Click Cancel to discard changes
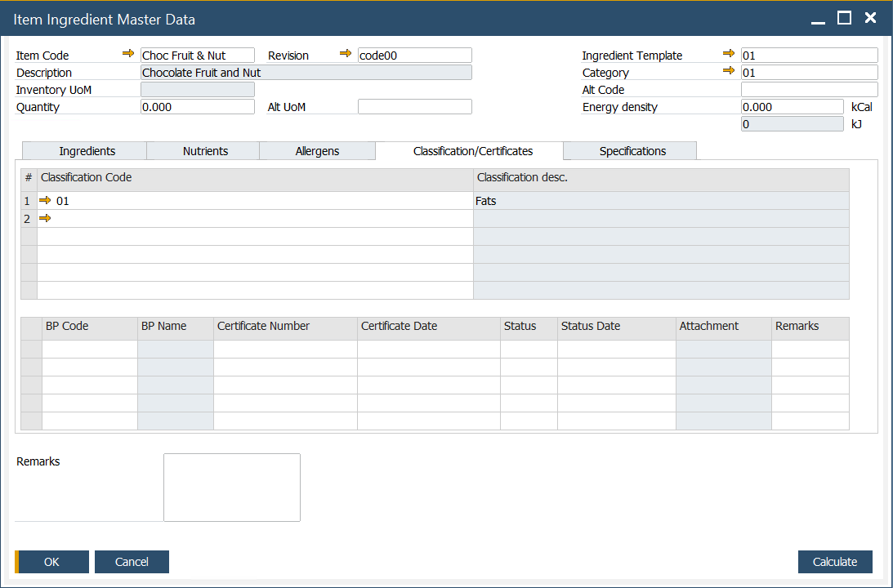 click(132, 562)
